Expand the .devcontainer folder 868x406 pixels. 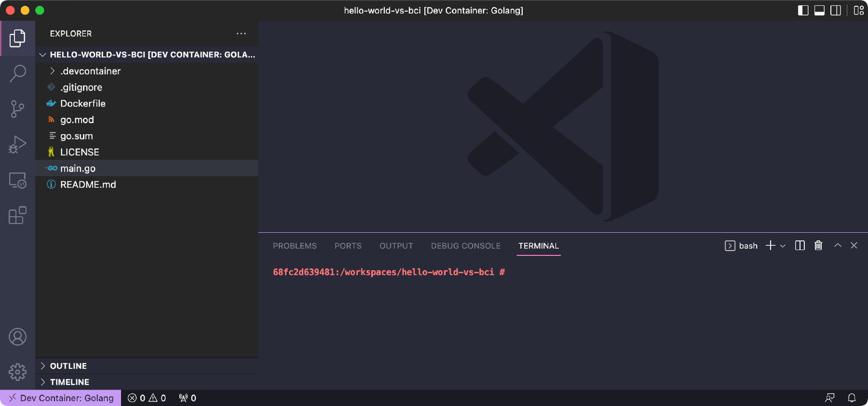[x=147, y=71]
